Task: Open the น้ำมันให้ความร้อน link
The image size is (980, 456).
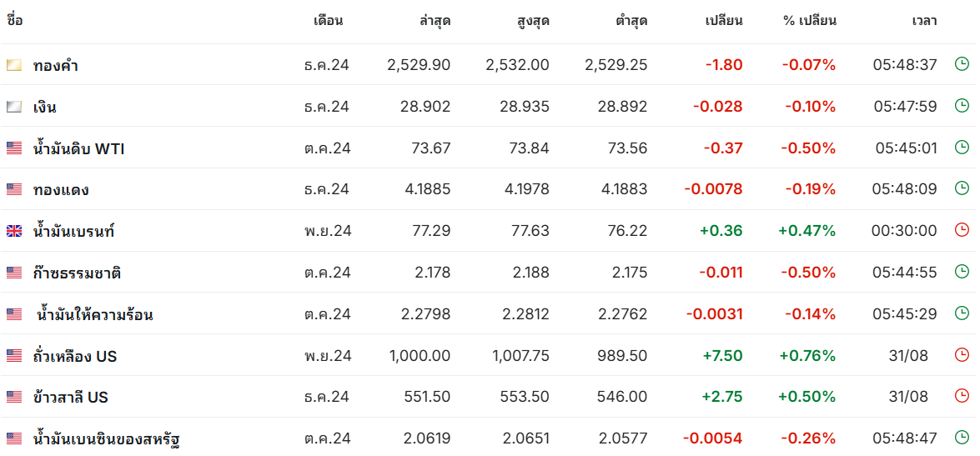Action: (x=95, y=314)
